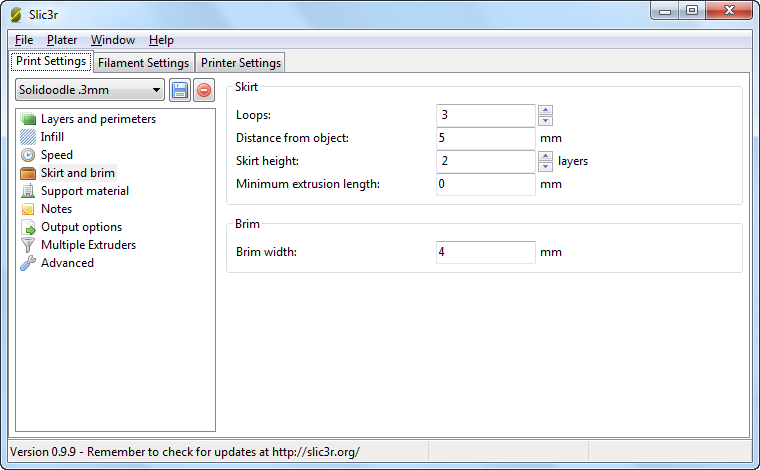The height and width of the screenshot is (470, 760).
Task: Switch to the Filament Settings tab
Action: pos(144,63)
